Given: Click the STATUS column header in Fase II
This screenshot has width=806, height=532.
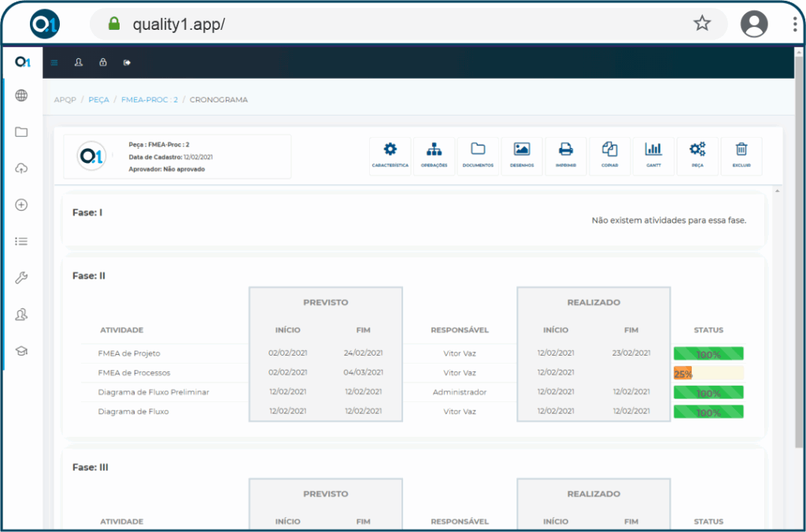Looking at the screenshot, I should 708,330.
